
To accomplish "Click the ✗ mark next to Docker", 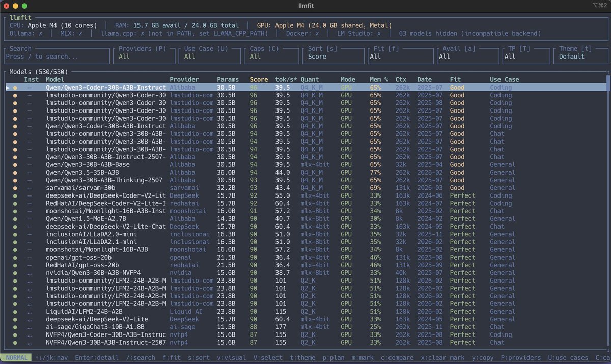I will tap(317, 33).
